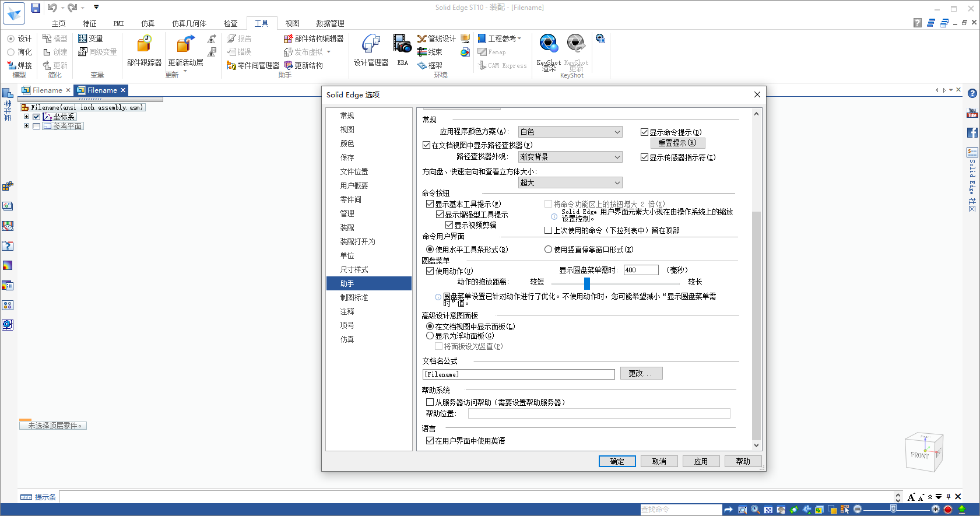Click the 动作的拖放距离 slider handle
This screenshot has width=980, height=516.
tap(587, 283)
